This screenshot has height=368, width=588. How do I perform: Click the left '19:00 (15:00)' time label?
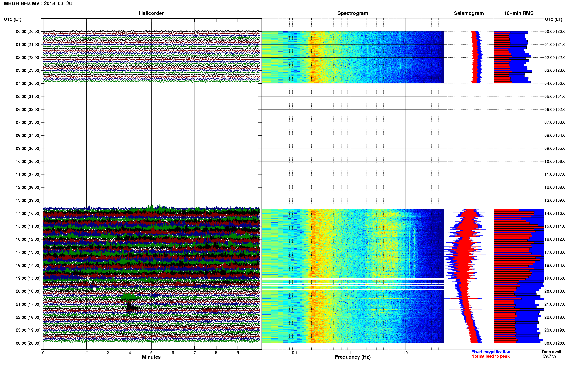[x=28, y=278]
